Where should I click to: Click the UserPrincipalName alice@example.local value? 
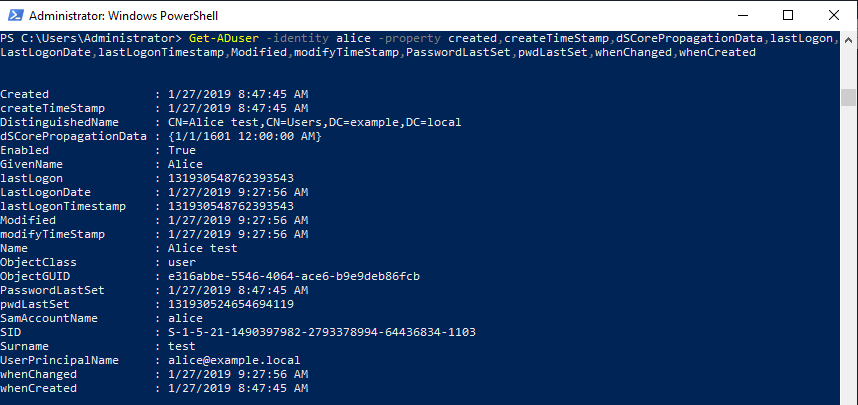[234, 361]
